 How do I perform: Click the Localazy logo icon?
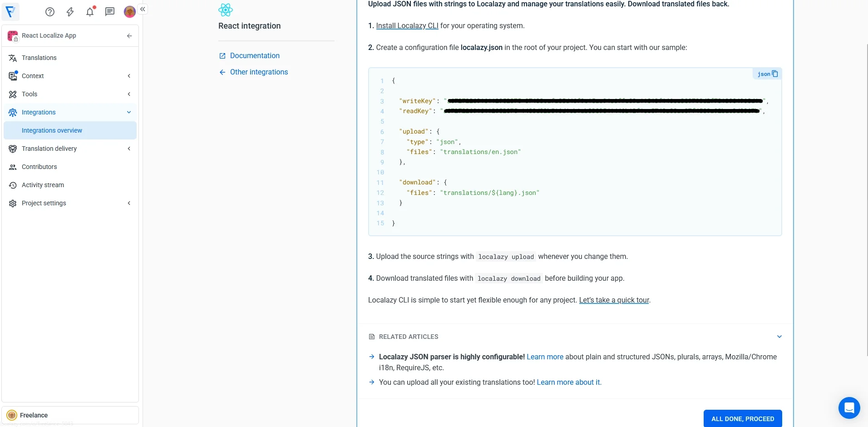click(10, 11)
